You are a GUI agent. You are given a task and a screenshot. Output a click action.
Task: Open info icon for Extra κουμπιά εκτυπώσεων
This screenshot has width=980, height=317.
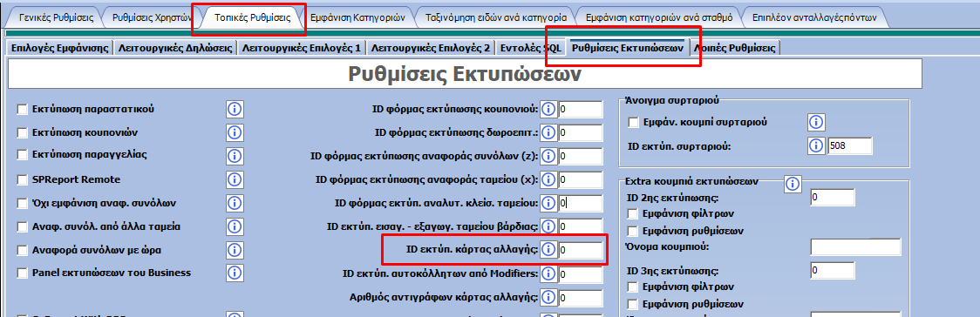click(793, 184)
